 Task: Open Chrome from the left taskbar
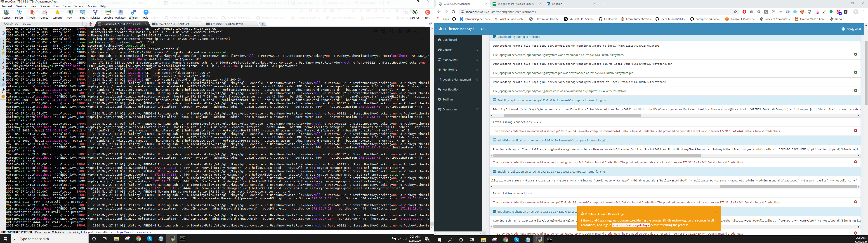[139, 239]
